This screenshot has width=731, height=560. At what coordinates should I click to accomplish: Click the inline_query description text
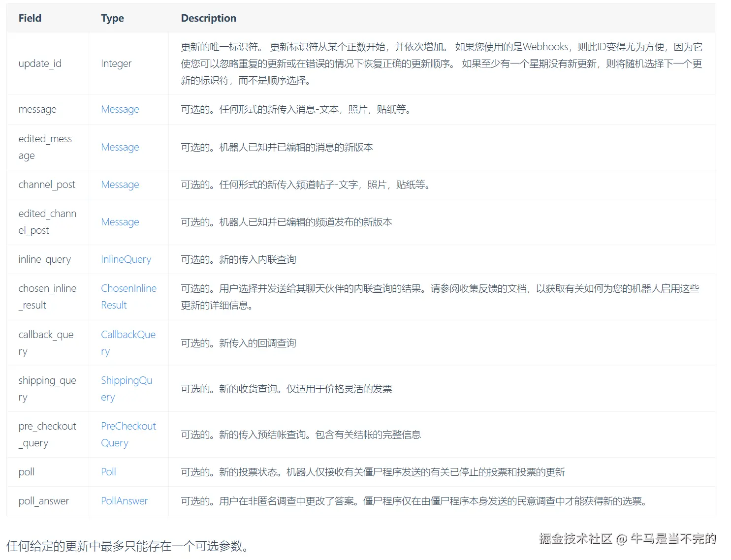tap(238, 259)
